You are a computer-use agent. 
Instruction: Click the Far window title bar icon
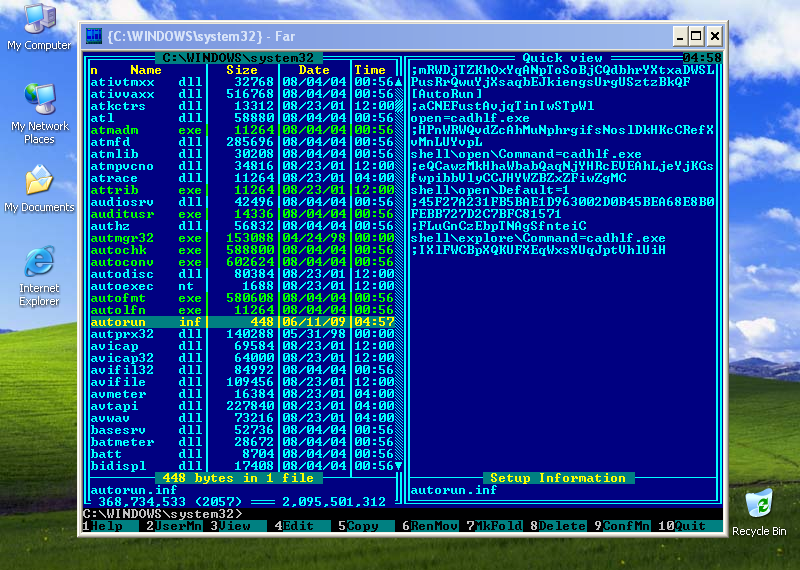pyautogui.click(x=94, y=36)
